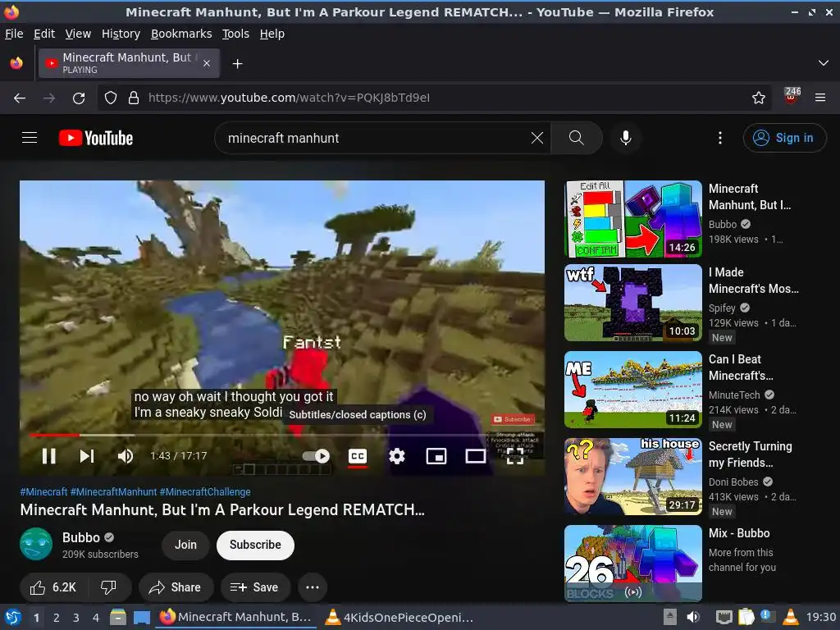Bookmark this page with the star
This screenshot has height=630, width=840.
pyautogui.click(x=758, y=98)
